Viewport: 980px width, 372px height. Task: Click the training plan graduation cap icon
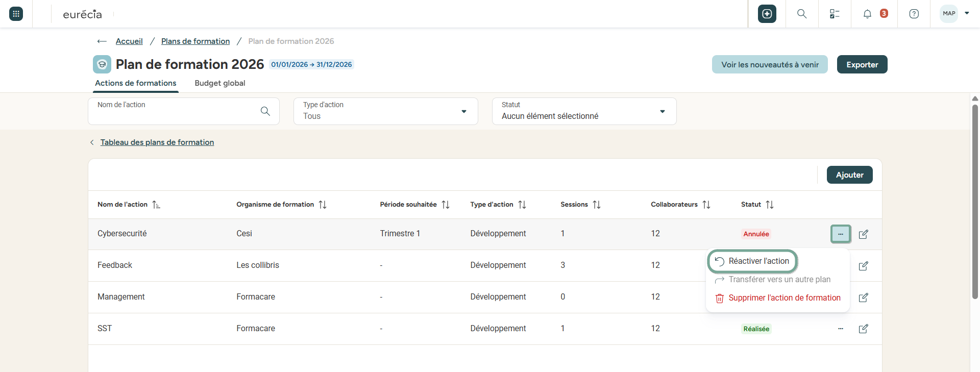102,64
